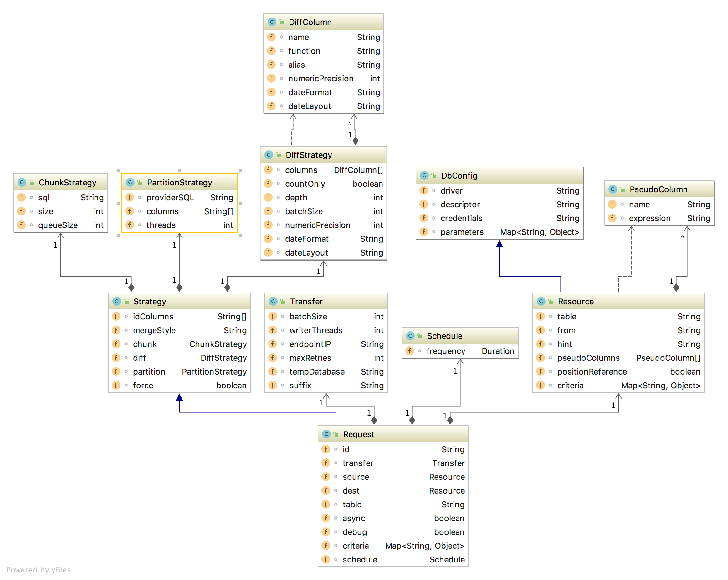Click top-center resize handle of PartitionStrategy selection
This screenshot has height=580, width=728.
[x=180, y=171]
